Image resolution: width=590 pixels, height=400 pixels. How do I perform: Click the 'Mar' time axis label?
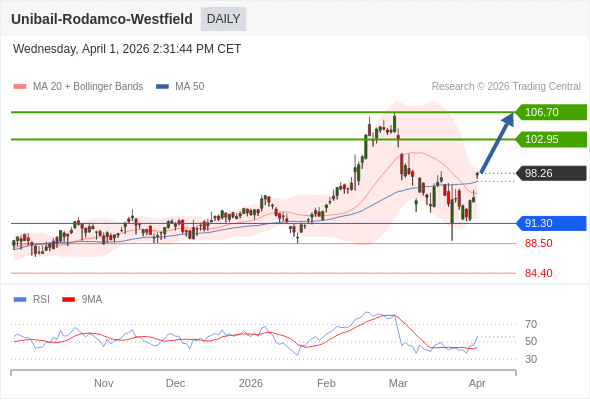click(398, 383)
